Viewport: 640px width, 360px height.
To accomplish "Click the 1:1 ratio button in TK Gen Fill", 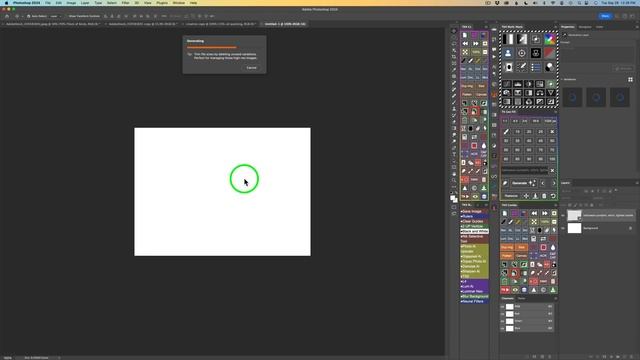I will coord(505,121).
